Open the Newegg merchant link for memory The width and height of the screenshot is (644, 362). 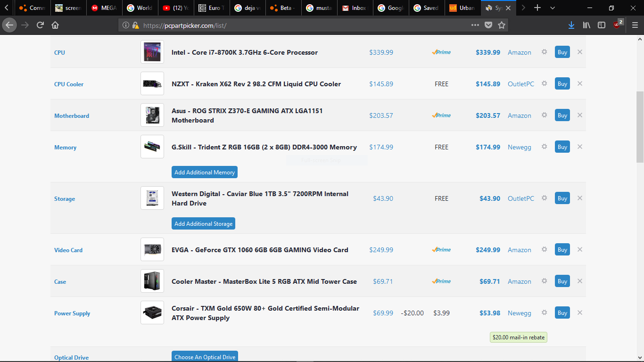click(520, 147)
